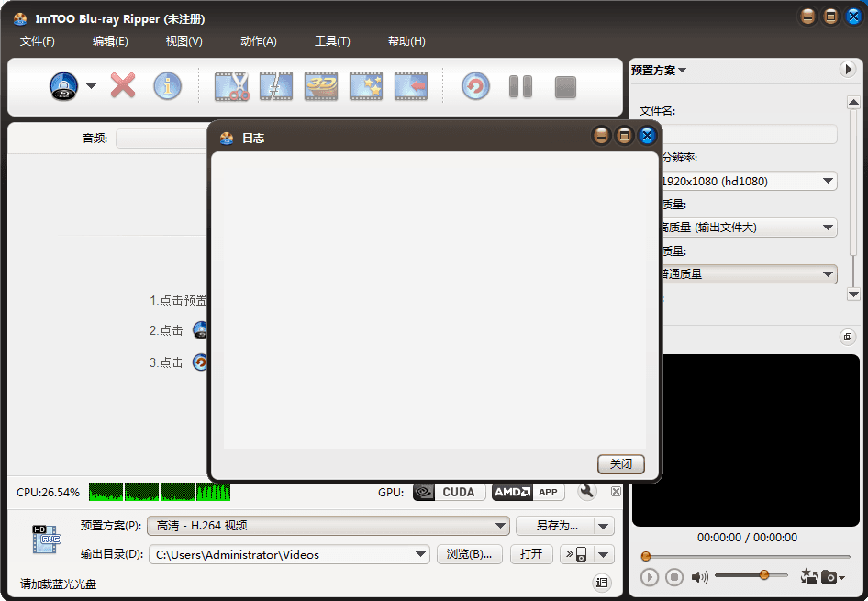
Task: Click the play arrow on profile panel header
Action: (x=848, y=70)
